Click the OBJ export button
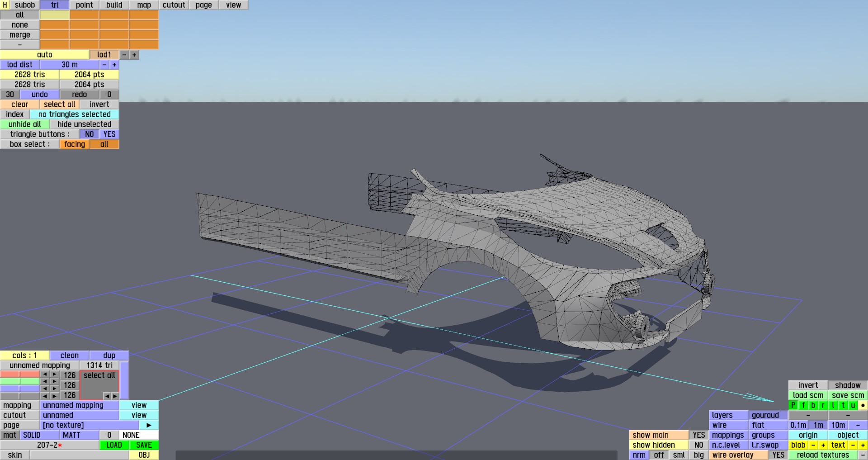 point(144,455)
